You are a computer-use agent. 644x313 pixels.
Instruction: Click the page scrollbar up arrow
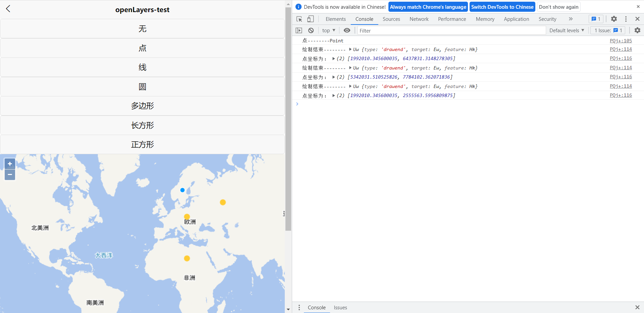288,4
